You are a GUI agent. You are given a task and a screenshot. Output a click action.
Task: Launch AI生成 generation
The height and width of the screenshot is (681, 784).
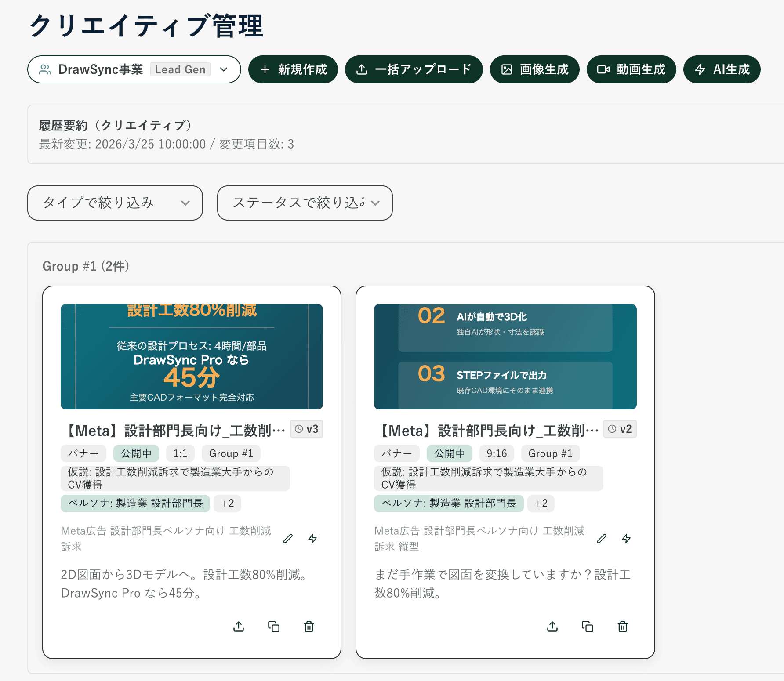point(721,69)
